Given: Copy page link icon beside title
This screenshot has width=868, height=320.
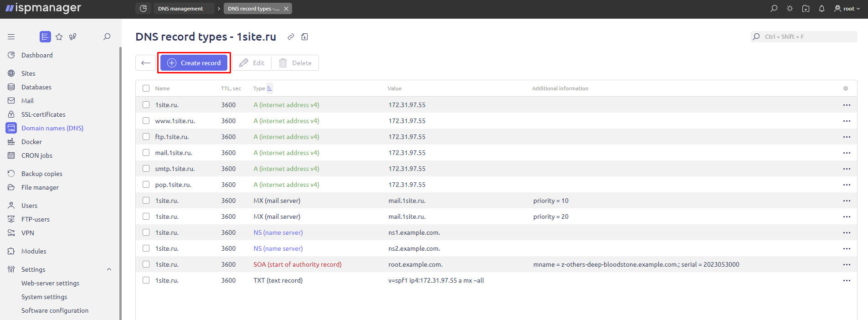Looking at the screenshot, I should [291, 36].
